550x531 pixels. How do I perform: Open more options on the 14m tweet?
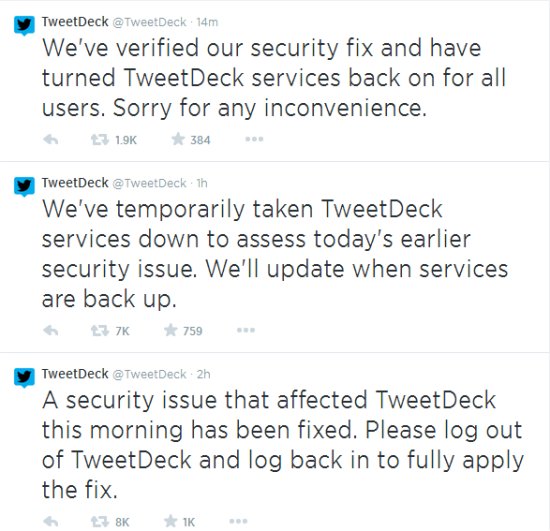point(254,139)
